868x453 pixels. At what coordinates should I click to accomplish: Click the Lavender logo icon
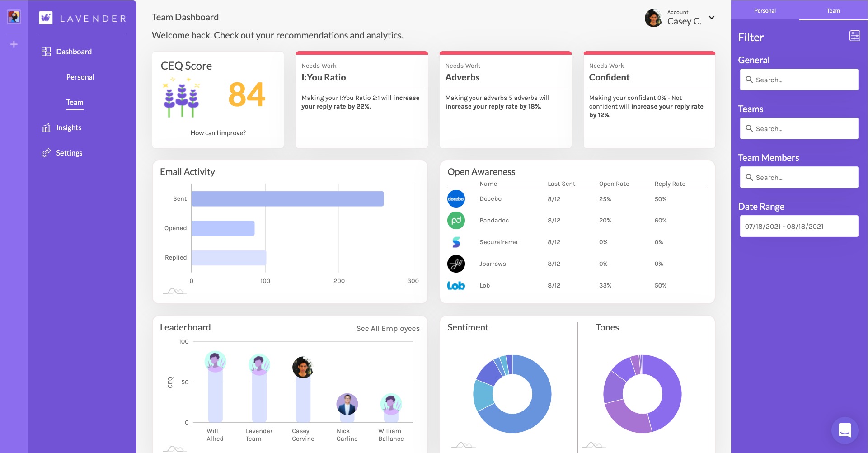pyautogui.click(x=46, y=18)
